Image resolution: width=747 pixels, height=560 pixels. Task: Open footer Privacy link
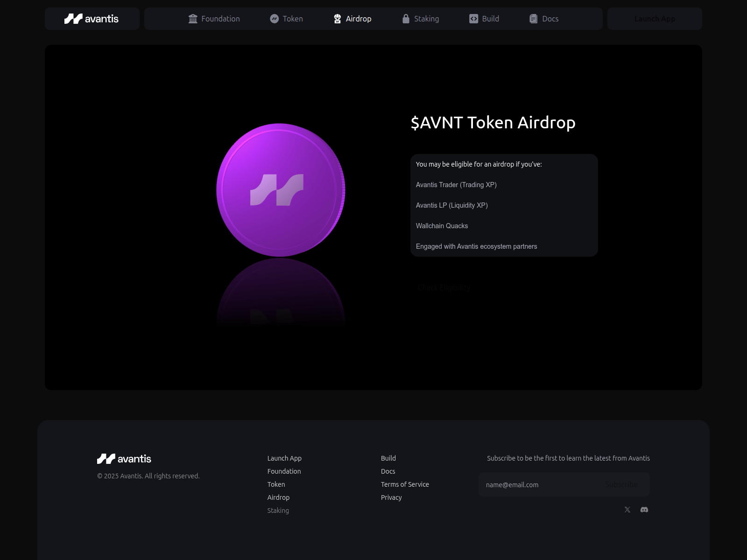391,497
